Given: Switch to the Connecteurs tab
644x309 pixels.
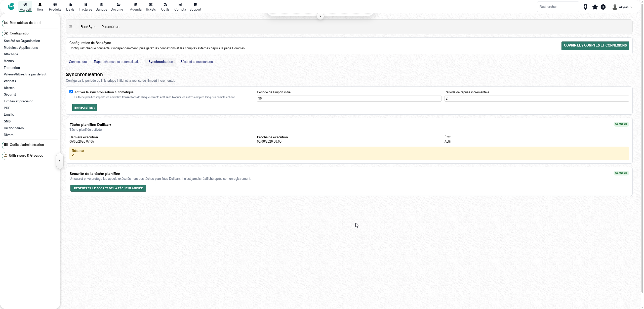Looking at the screenshot, I should (x=78, y=62).
